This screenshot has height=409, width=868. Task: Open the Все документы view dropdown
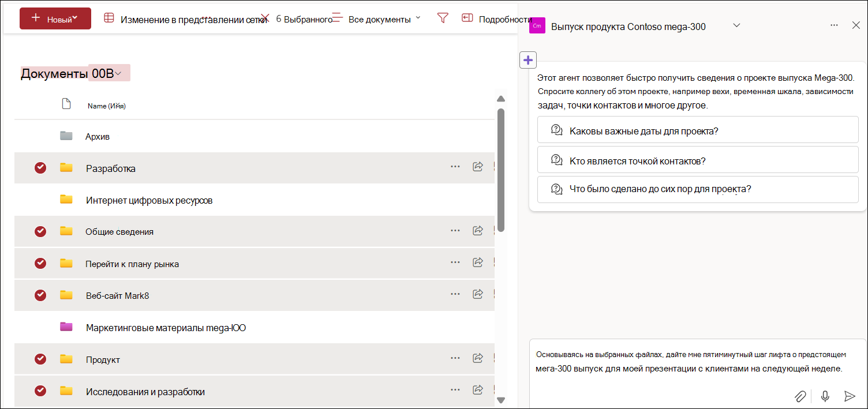pyautogui.click(x=376, y=19)
